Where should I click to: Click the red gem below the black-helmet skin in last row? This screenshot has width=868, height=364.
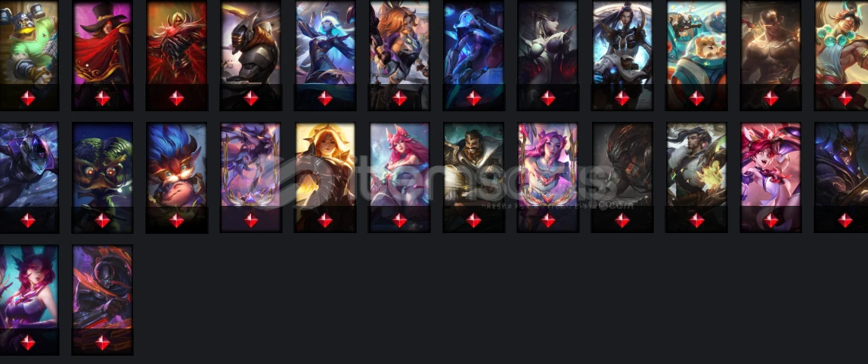(102, 343)
